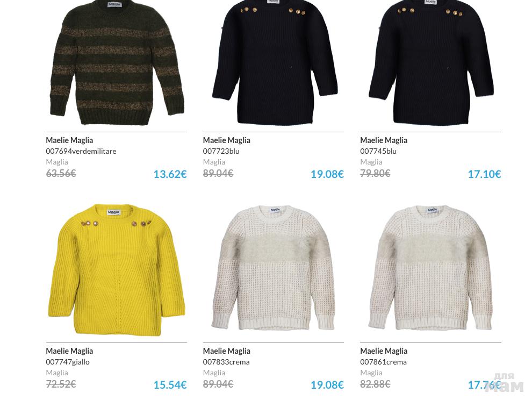
Task: Click product code 007745blu
Action: pyautogui.click(x=378, y=151)
